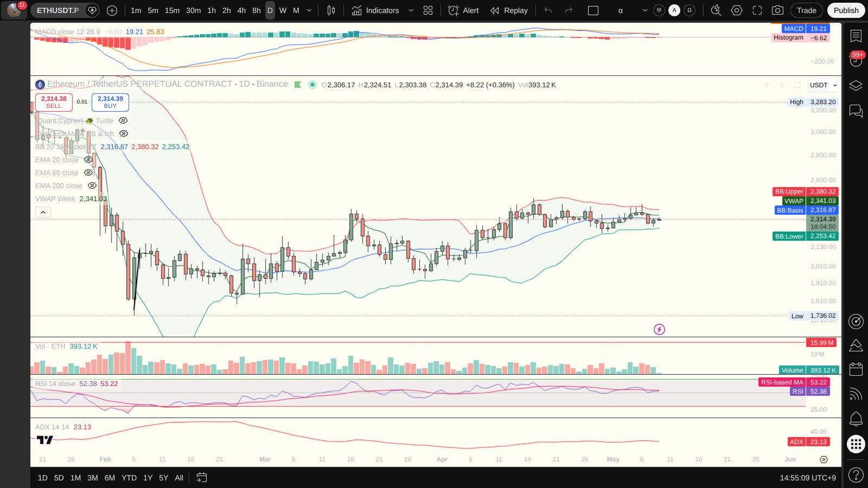Viewport: 868px width, 488px height.
Task: Click the 2,314.39 BUY button
Action: click(110, 102)
